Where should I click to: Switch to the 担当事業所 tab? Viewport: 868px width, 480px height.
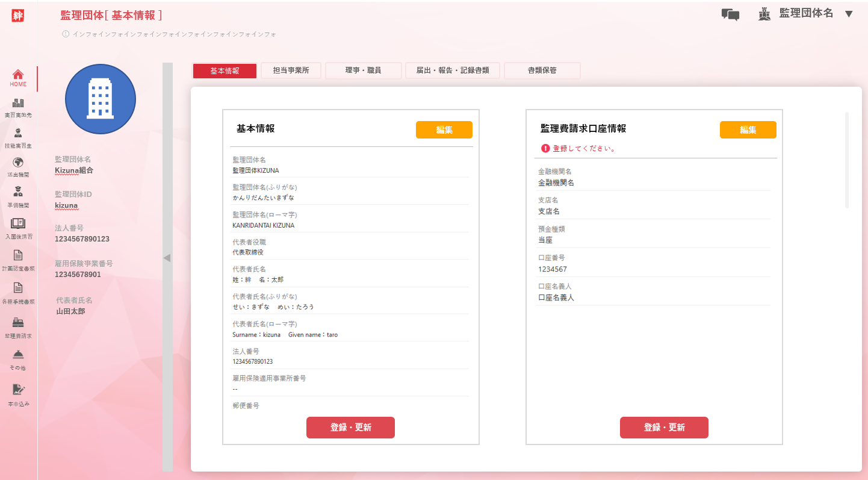coord(291,70)
